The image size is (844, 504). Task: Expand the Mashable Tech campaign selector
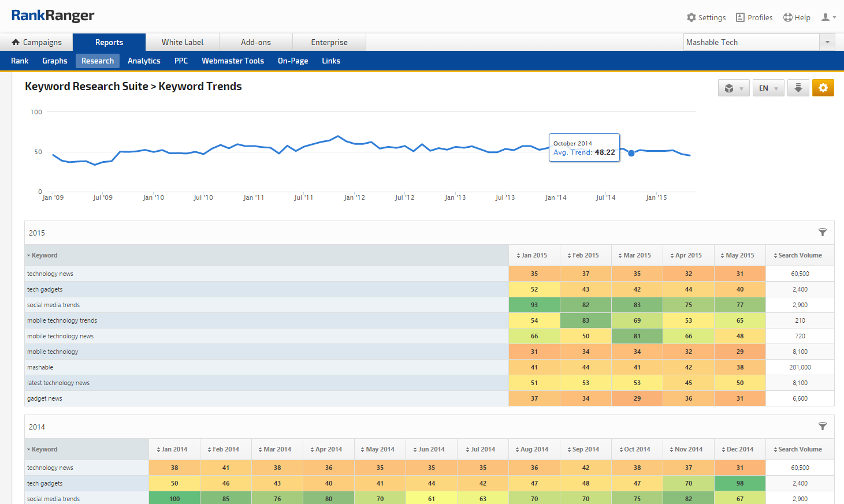click(827, 42)
